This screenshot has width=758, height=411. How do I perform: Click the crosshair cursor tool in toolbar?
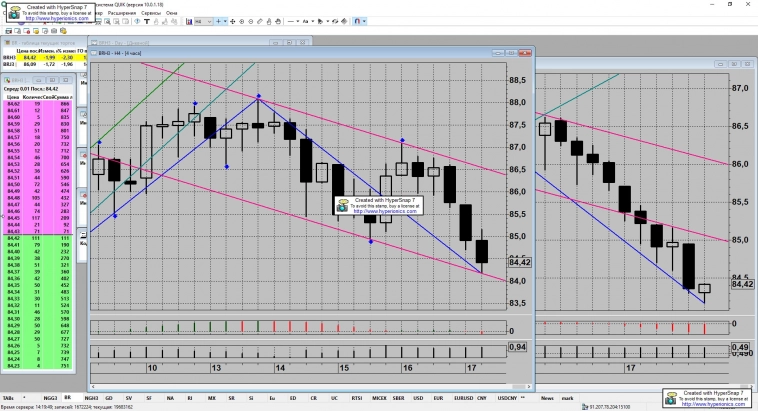218,21
